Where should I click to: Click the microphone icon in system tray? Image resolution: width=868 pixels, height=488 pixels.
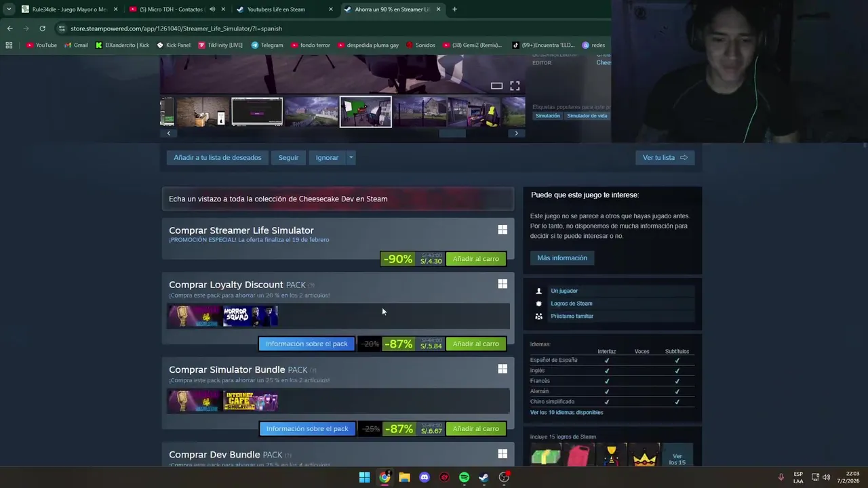781,477
